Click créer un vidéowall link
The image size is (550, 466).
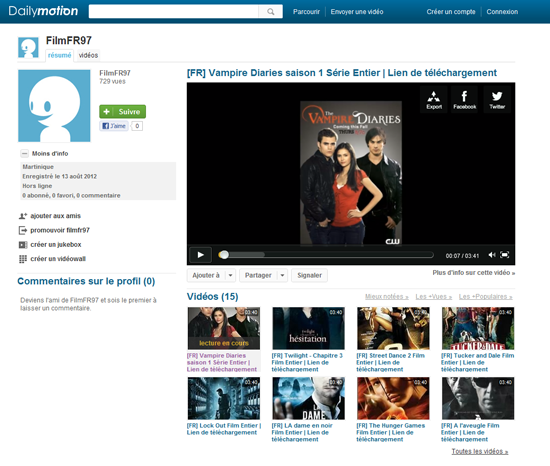58,259
